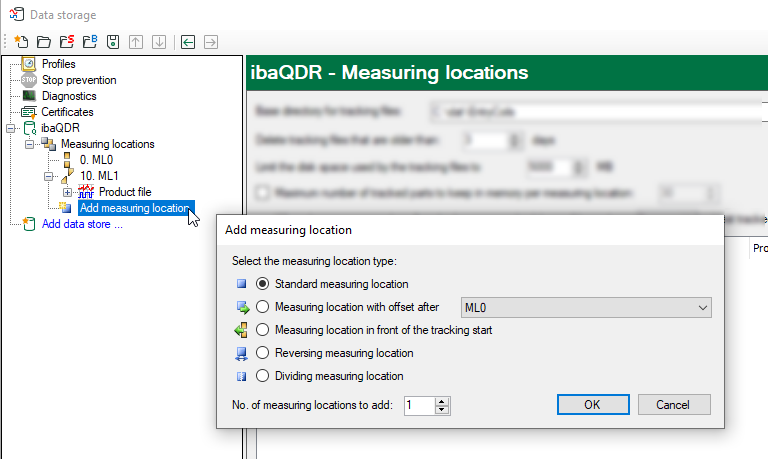The image size is (768, 459).
Task: Expand the Product file node
Action: (67, 193)
